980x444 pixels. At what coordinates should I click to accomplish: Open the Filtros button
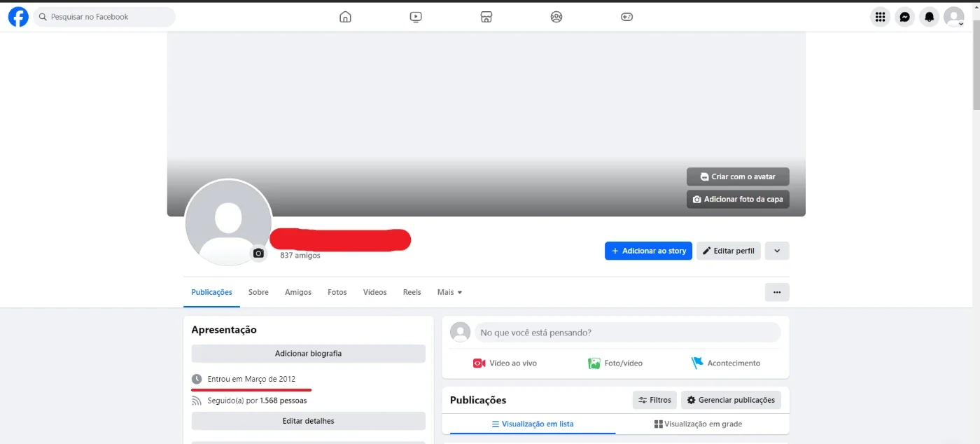click(654, 400)
